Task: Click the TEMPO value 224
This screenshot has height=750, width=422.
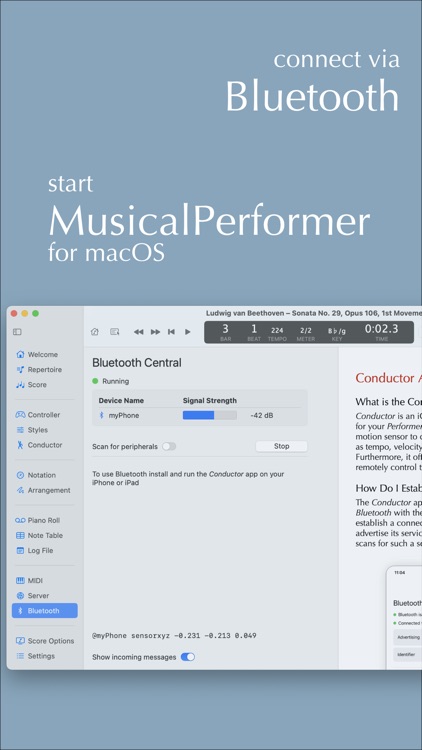Action: (x=277, y=330)
